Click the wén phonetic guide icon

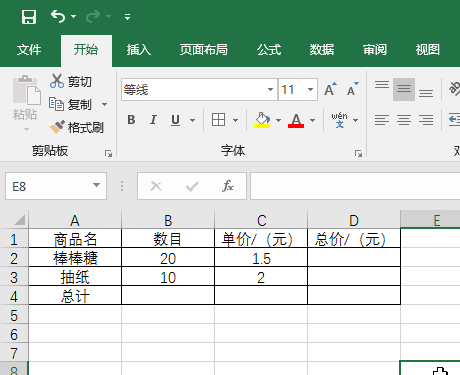[339, 120]
